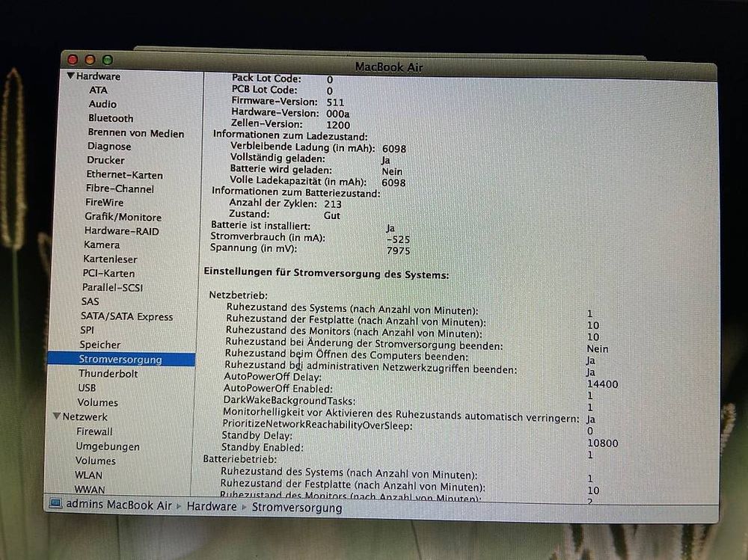Open Speicher in the sidebar
The image size is (748, 560).
(x=100, y=345)
